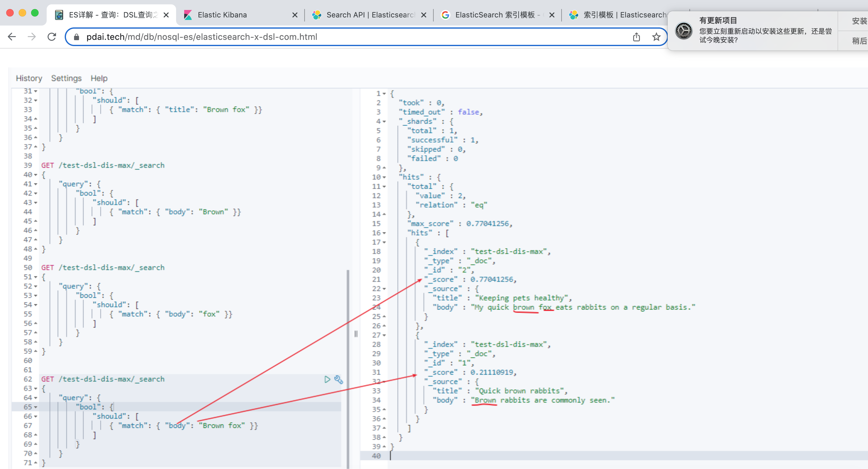Click 稍后 in the update notification
The height and width of the screenshot is (469, 868).
pos(859,41)
